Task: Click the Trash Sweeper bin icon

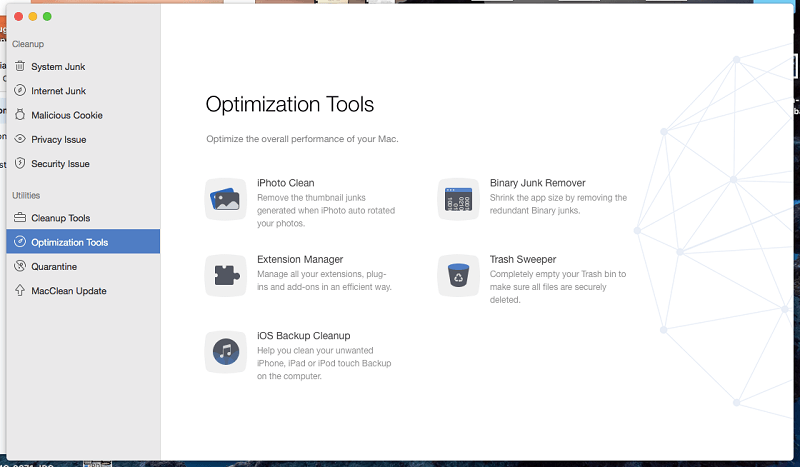Action: (458, 275)
